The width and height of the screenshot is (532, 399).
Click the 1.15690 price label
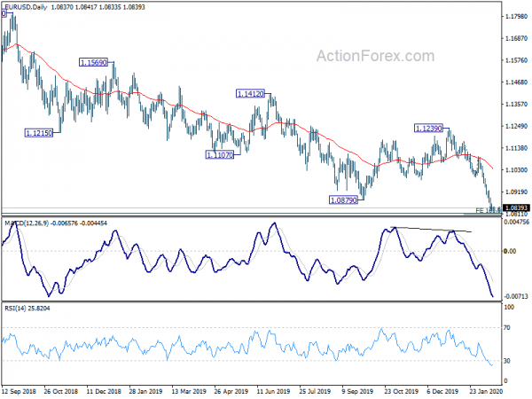93,62
